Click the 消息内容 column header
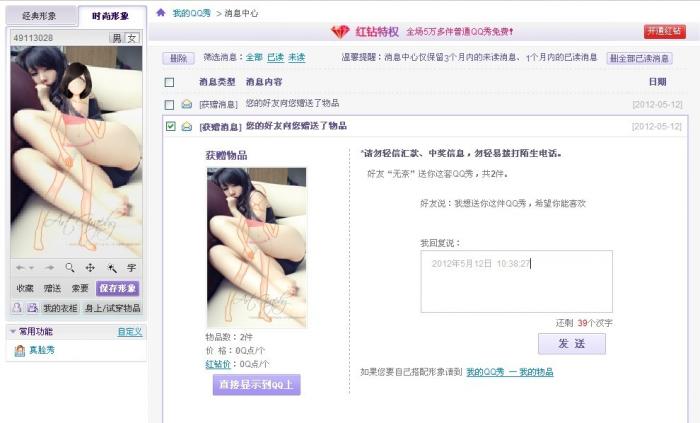Image resolution: width=700 pixels, height=423 pixels. tap(264, 82)
